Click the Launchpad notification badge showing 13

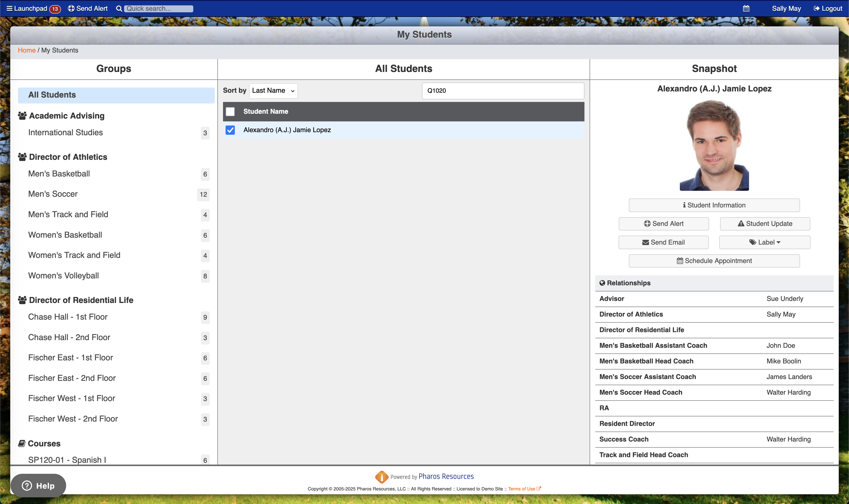pos(55,9)
